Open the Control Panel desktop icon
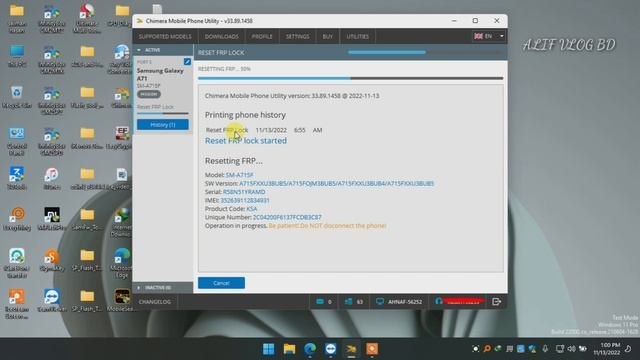This screenshot has height=360, width=640. coord(17,141)
